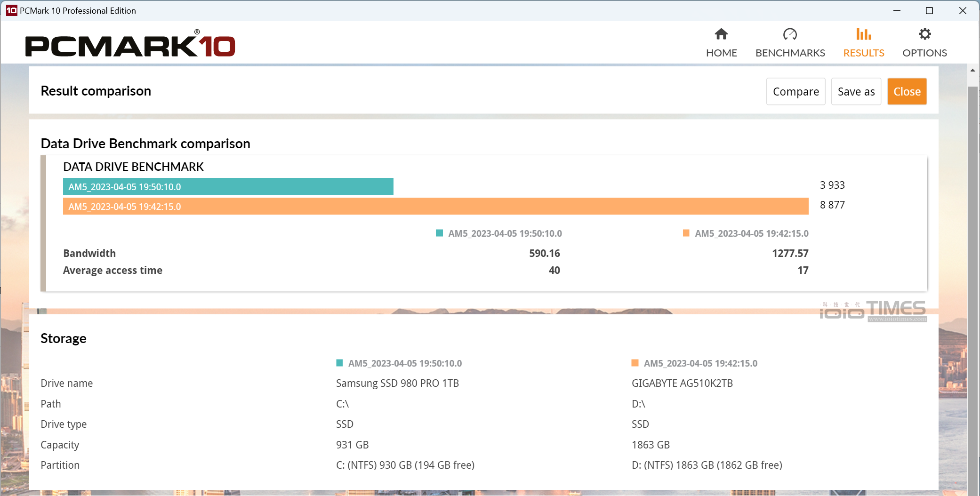This screenshot has height=496, width=980.
Task: Maximize the PCMark 10 window
Action: tap(929, 10)
